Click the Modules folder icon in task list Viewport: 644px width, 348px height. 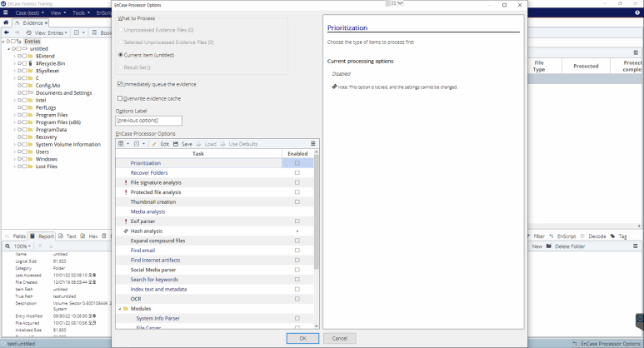126,309
